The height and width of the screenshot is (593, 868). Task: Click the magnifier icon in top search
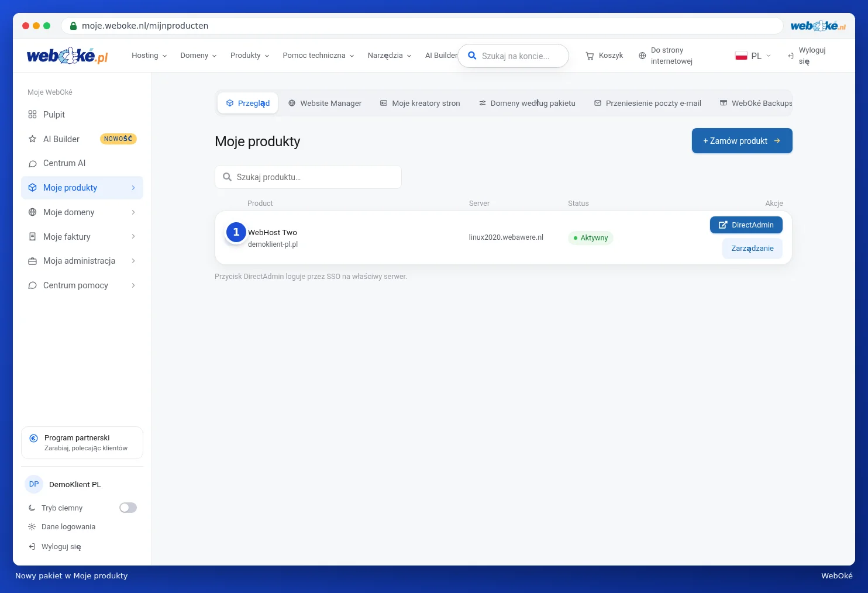[472, 56]
